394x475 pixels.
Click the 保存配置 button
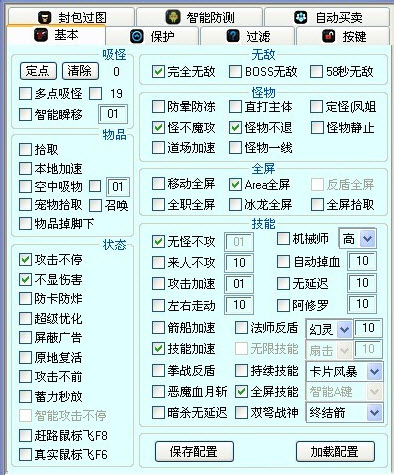click(x=194, y=452)
